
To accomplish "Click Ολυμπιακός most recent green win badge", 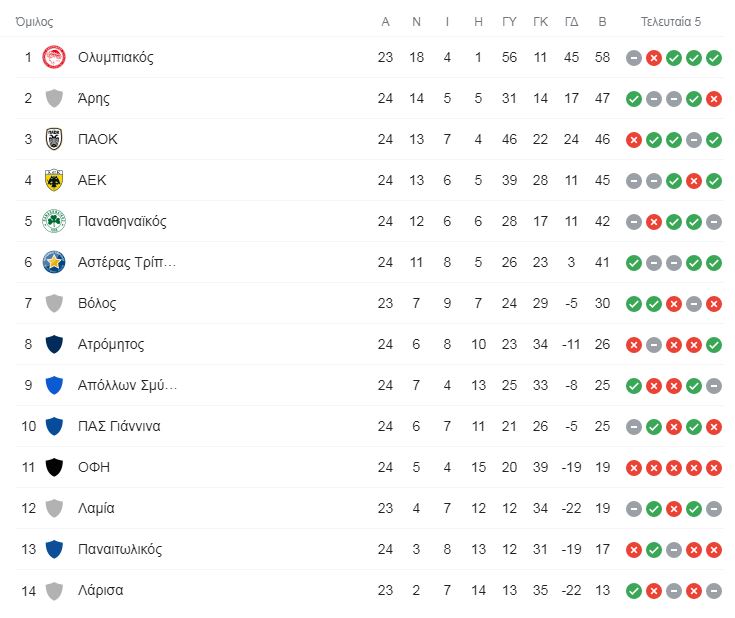I will click(713, 58).
